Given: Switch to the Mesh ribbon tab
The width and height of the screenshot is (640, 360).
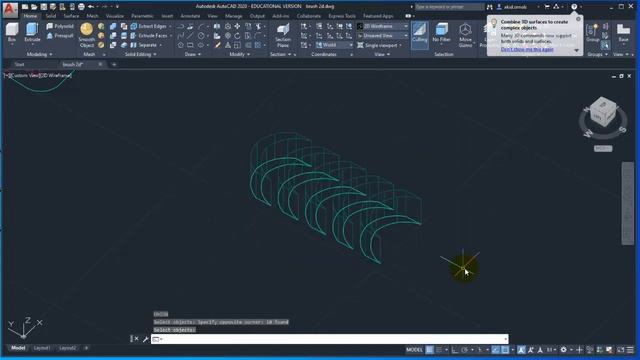Looking at the screenshot, I should [x=92, y=16].
